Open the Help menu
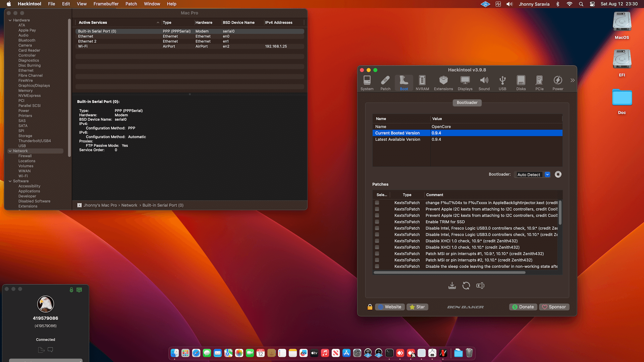Screen dimensions: 644x362 point(172,4)
